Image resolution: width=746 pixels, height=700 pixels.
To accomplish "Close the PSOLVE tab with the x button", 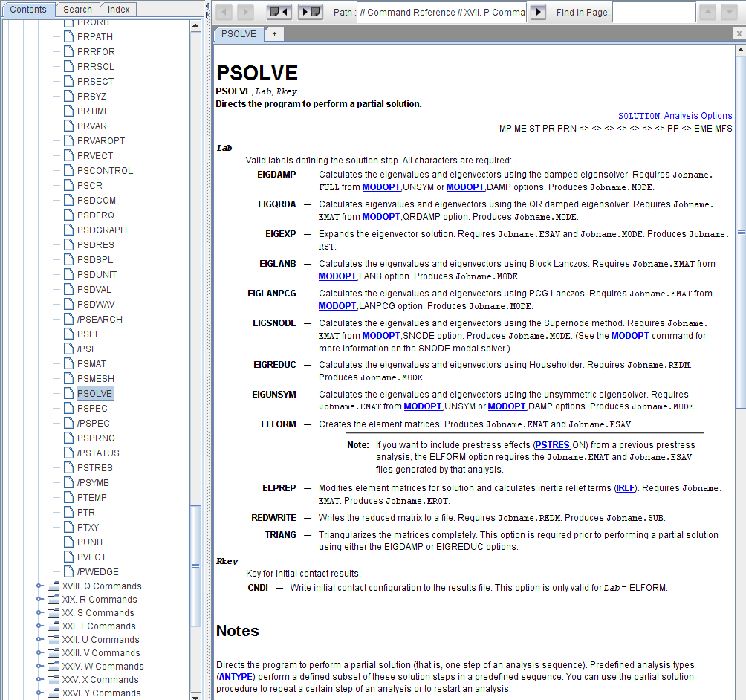I will pyautogui.click(x=739, y=33).
